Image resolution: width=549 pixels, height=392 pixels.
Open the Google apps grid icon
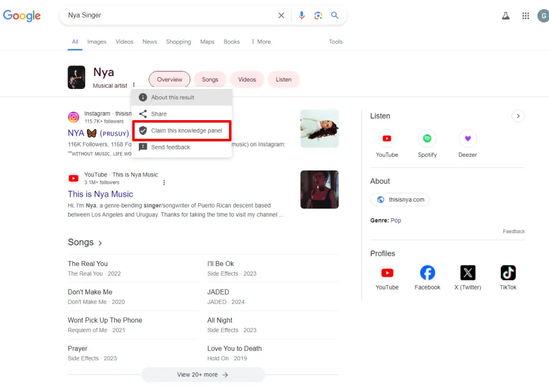(525, 16)
